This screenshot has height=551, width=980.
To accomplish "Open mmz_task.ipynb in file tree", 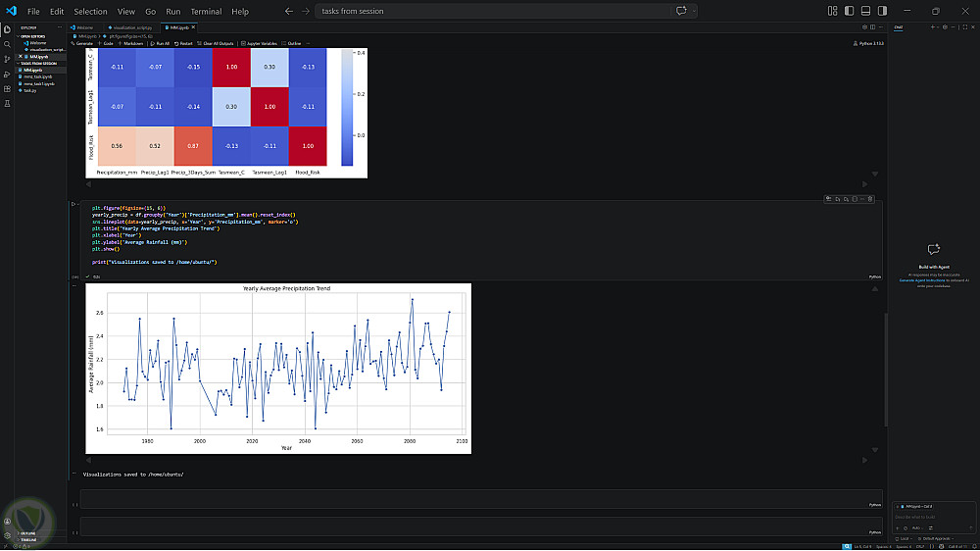I will tap(40, 76).
